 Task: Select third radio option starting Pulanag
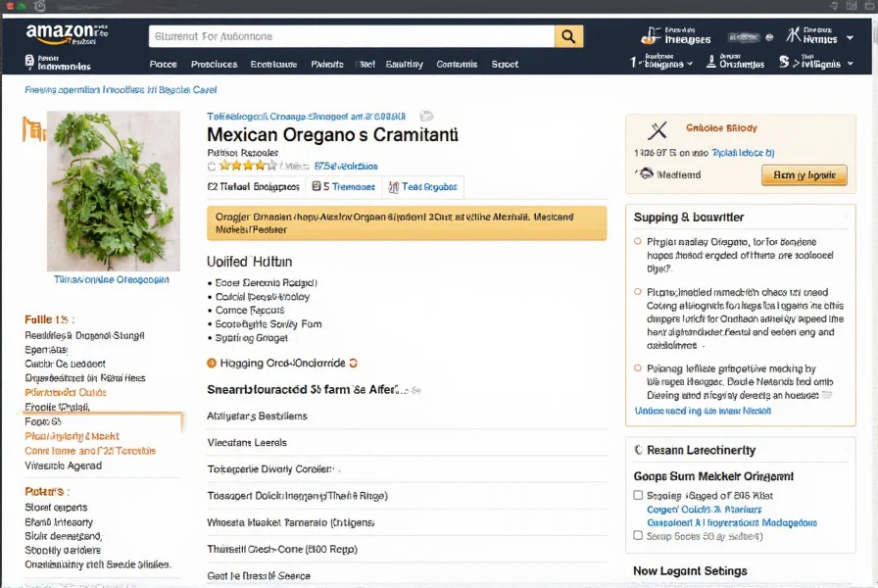(637, 367)
